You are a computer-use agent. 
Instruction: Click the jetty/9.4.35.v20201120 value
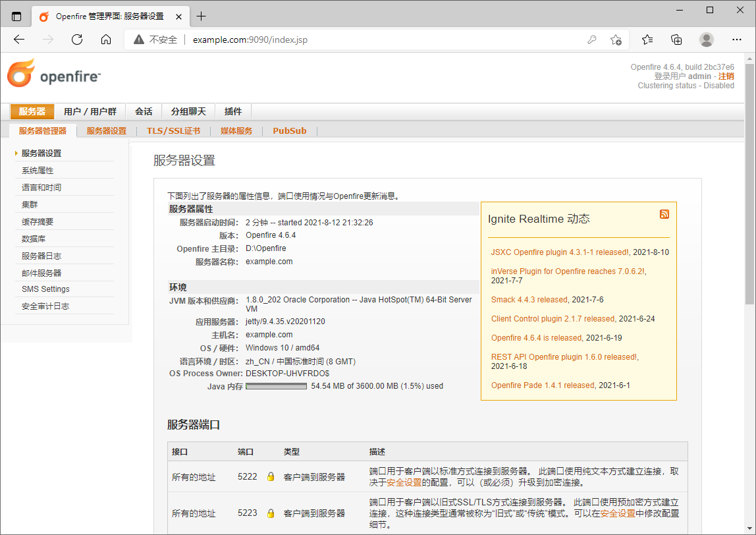(285, 322)
